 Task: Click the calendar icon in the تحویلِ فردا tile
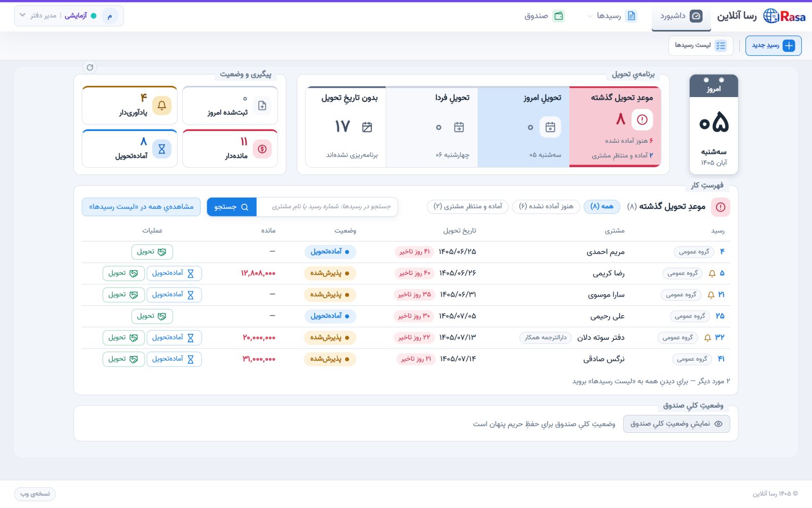459,127
